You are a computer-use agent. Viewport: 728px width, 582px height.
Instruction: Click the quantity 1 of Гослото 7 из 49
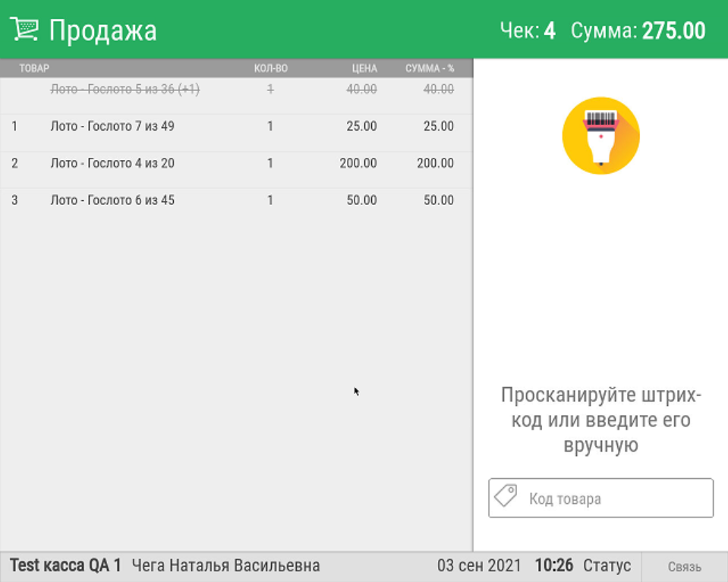click(x=270, y=126)
